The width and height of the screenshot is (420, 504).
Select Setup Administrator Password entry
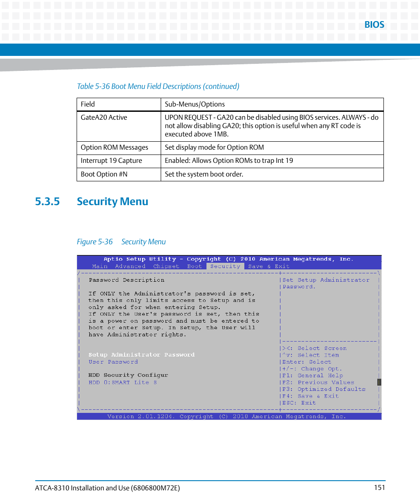(x=141, y=354)
